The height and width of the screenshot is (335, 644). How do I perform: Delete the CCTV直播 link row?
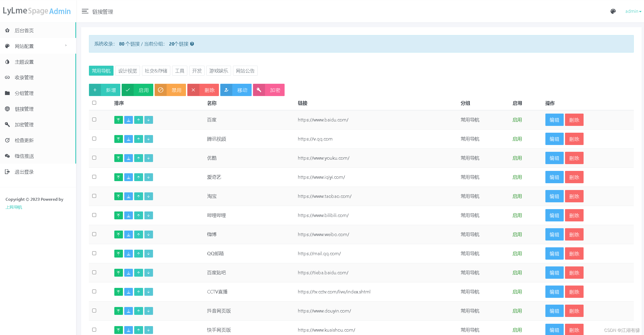(x=574, y=292)
